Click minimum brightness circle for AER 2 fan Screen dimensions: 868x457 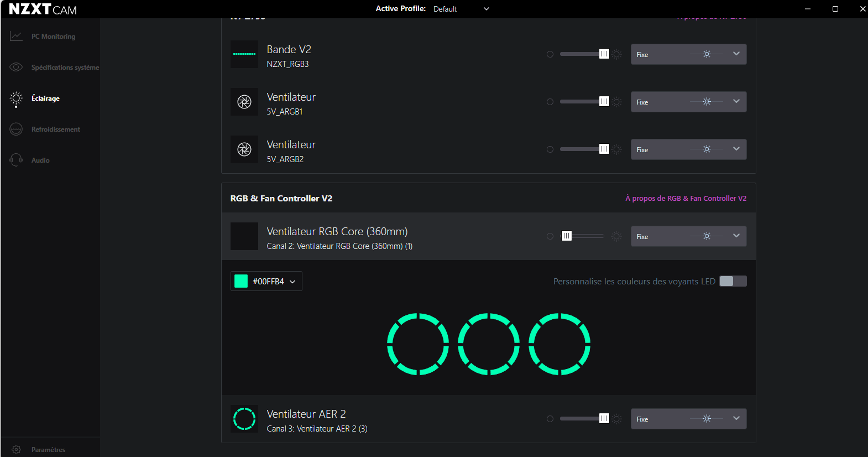(550, 419)
